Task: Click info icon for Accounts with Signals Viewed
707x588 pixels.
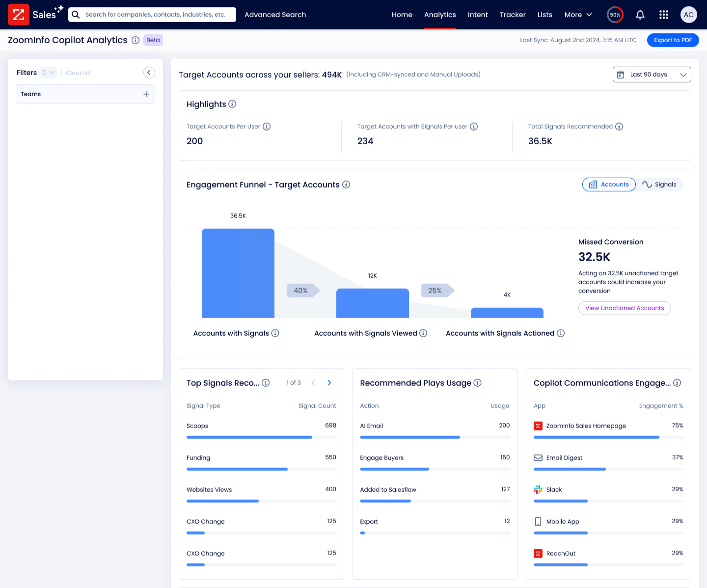Action: coord(423,333)
